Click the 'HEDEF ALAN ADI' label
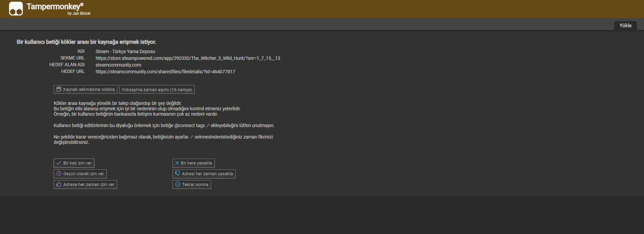The image size is (644, 234). (67, 65)
